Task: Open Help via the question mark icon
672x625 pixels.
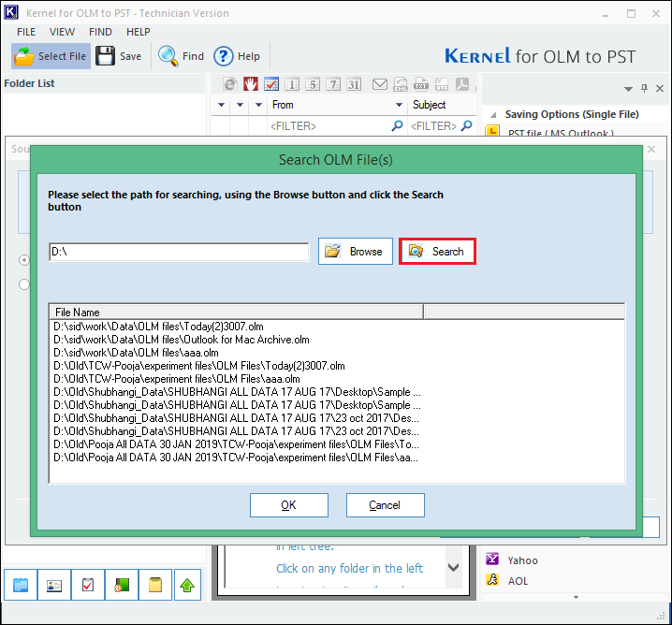Action: [x=224, y=56]
